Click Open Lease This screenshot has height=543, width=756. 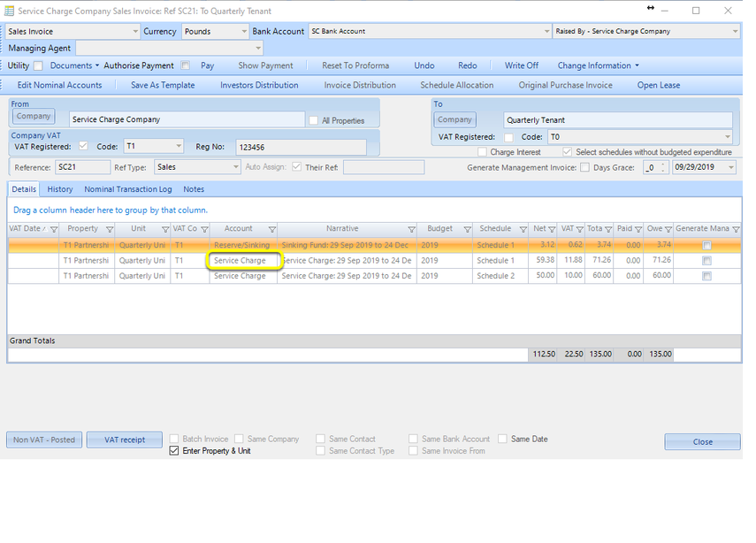click(x=658, y=86)
